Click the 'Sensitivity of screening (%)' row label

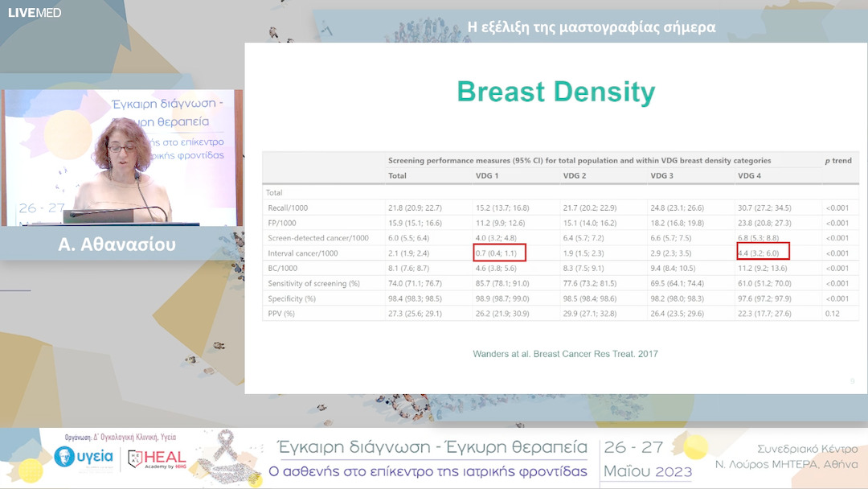pyautogui.click(x=315, y=283)
